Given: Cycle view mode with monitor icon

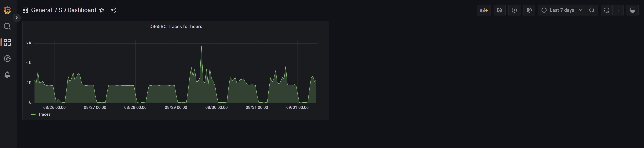Looking at the screenshot, I should [632, 10].
